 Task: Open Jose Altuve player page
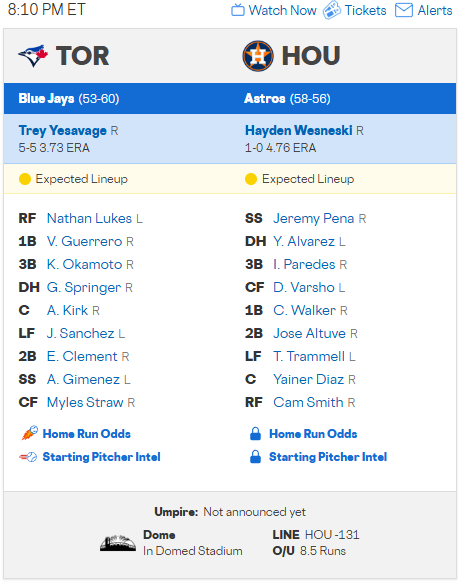[309, 333]
